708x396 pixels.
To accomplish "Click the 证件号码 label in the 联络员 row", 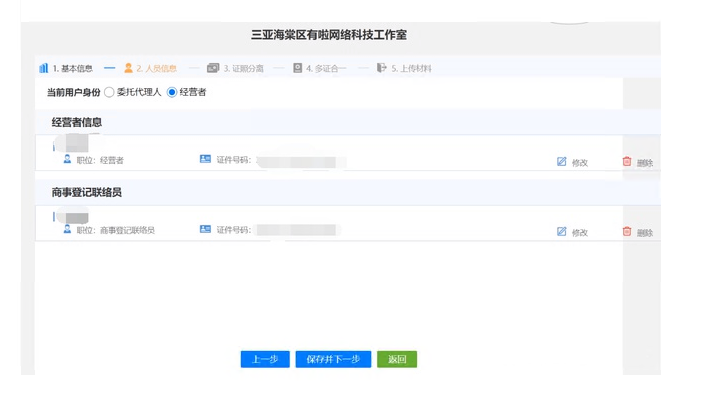I will pyautogui.click(x=233, y=229).
